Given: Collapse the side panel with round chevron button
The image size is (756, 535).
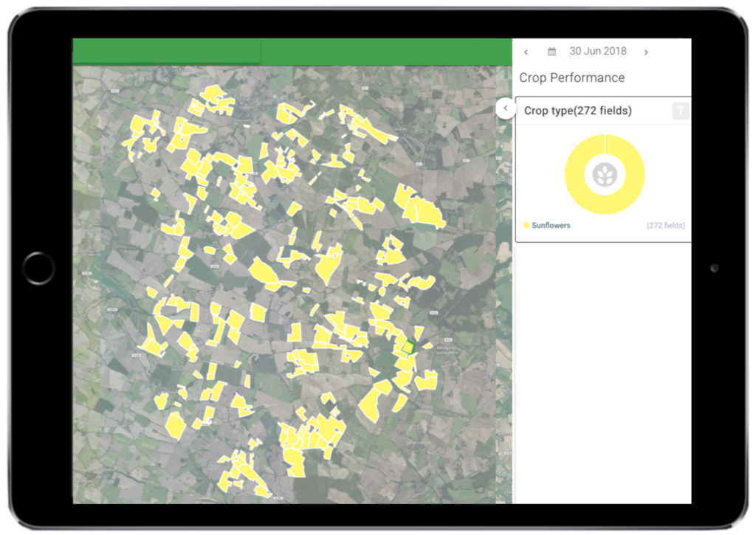Looking at the screenshot, I should (505, 108).
